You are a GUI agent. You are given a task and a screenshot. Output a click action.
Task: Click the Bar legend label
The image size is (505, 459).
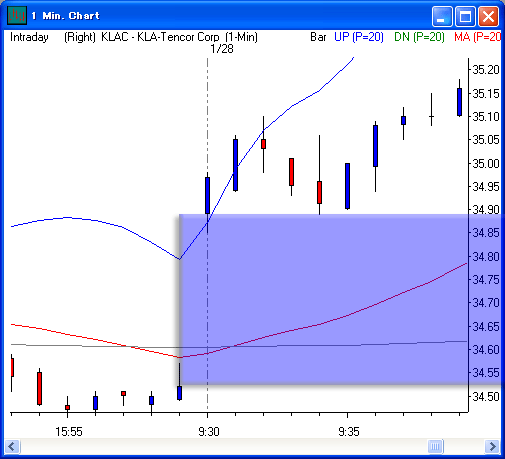pos(318,37)
